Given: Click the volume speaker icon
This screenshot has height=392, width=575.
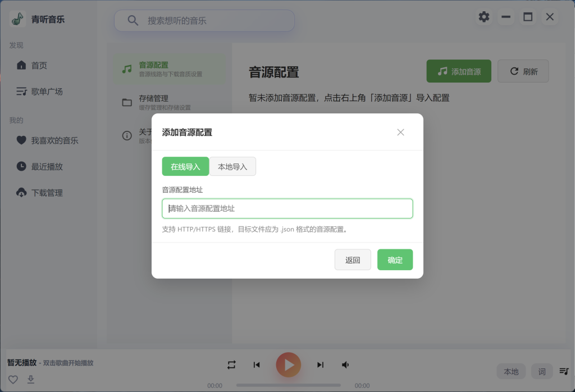Looking at the screenshot, I should pyautogui.click(x=345, y=365).
